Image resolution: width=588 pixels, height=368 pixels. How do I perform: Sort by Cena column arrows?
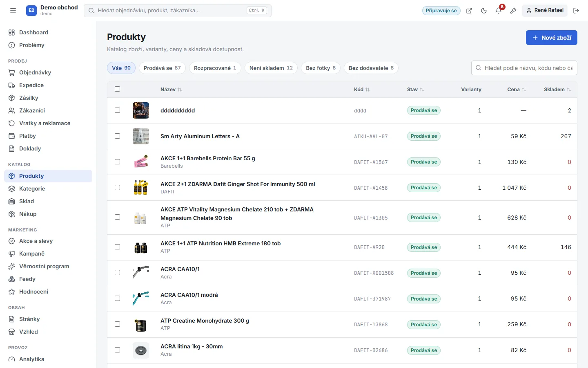(x=524, y=90)
